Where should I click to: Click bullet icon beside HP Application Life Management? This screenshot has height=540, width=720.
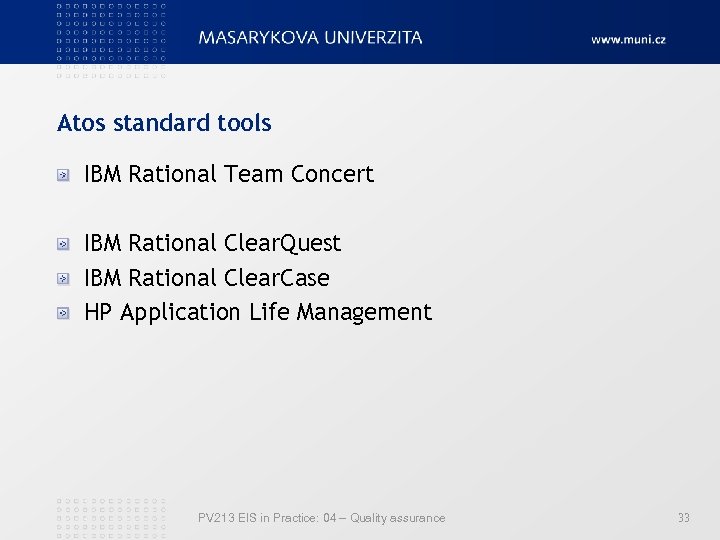(63, 313)
